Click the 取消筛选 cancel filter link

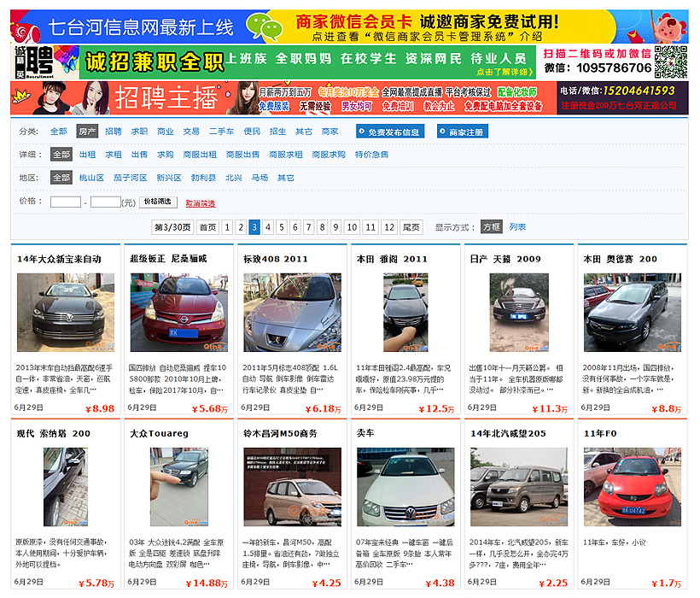click(201, 203)
